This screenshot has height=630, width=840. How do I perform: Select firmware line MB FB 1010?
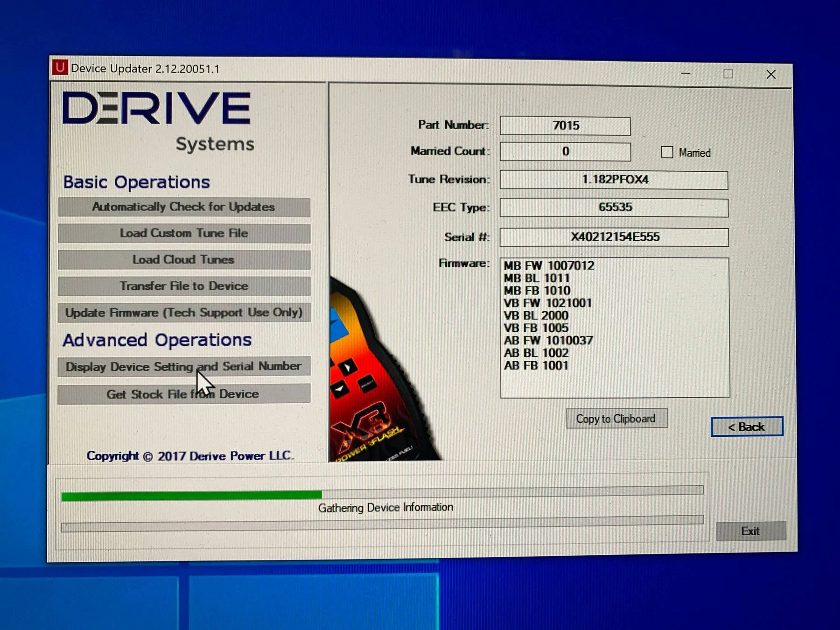[x=537, y=291]
